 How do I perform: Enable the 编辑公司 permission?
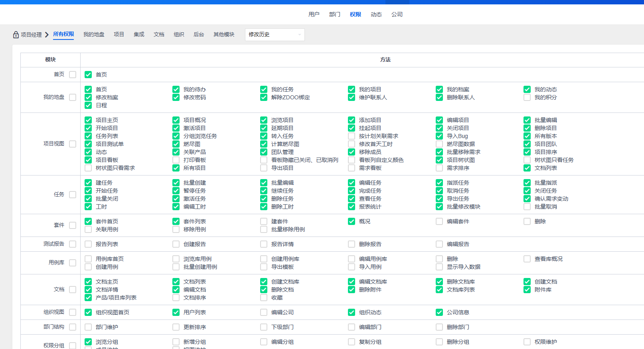(264, 312)
